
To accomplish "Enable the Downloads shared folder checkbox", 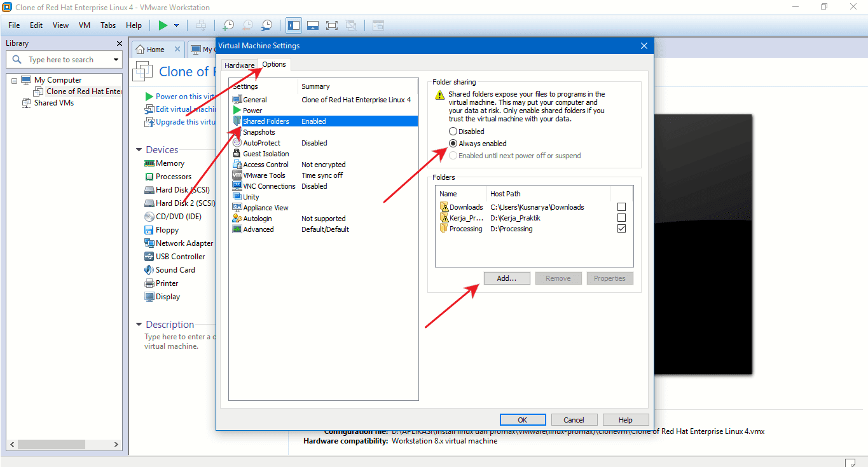I will [621, 206].
